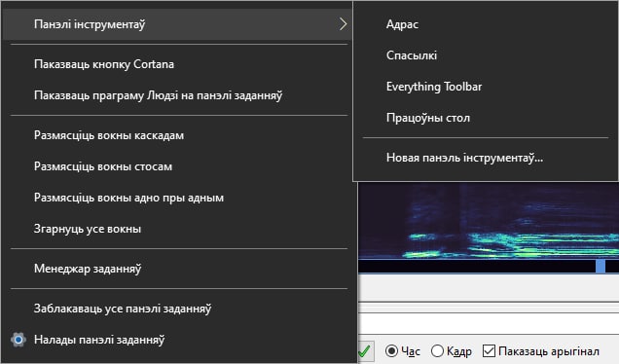The height and width of the screenshot is (364, 619).
Task: Enable the Працоўны стол toolbar
Action: pyautogui.click(x=486, y=118)
